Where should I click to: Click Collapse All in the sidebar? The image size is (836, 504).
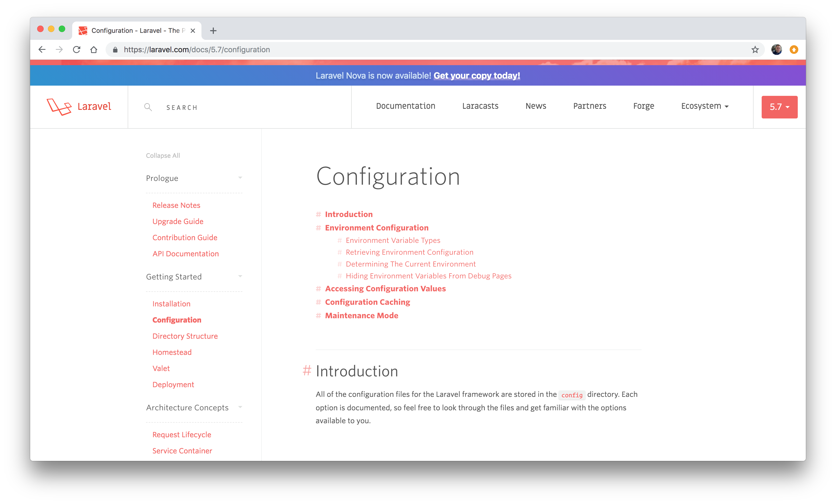[x=163, y=155]
